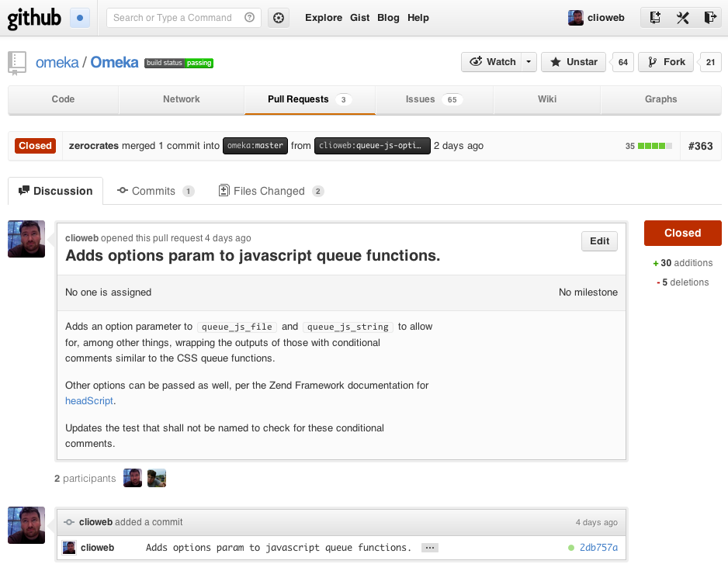The height and width of the screenshot is (571, 728).
Task: Click the small clioweb avatar in commit row
Action: [x=69, y=548]
